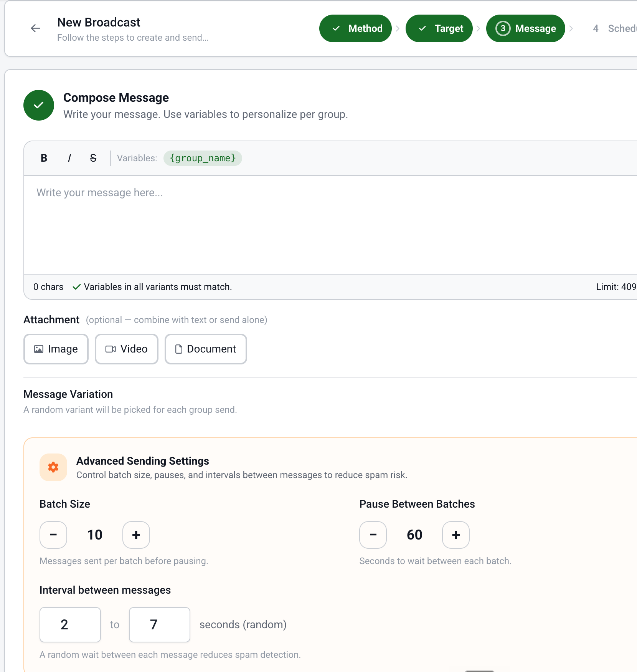Viewport: 637px width, 672px height.
Task: Edit the minimum interval field showing 2
Action: (70, 625)
